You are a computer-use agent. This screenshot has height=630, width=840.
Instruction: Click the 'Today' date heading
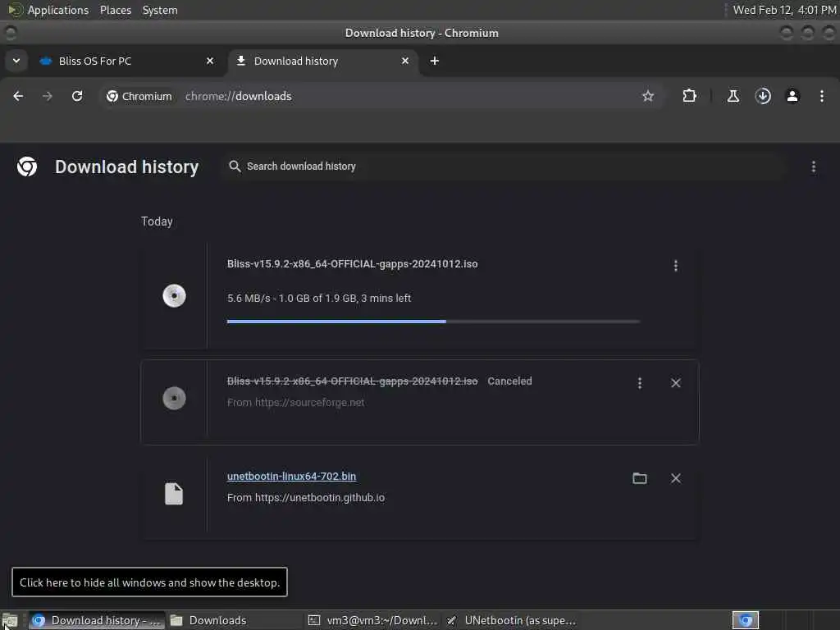pyautogui.click(x=157, y=221)
